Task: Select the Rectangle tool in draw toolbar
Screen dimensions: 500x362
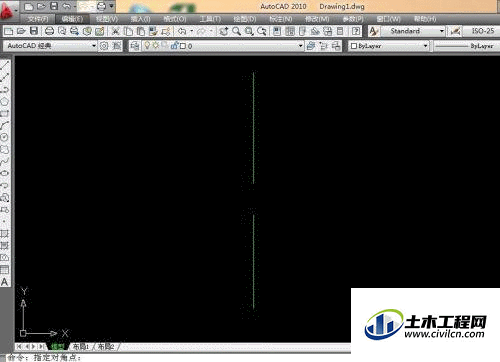Action: coord(5,114)
